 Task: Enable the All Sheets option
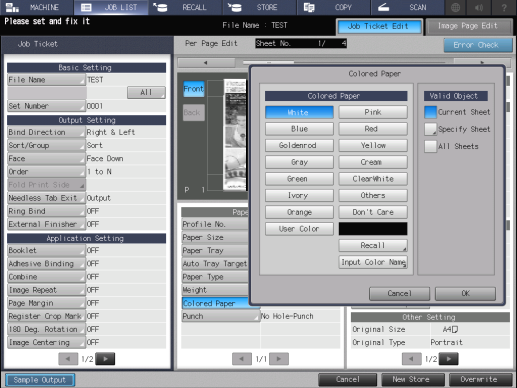click(x=430, y=146)
